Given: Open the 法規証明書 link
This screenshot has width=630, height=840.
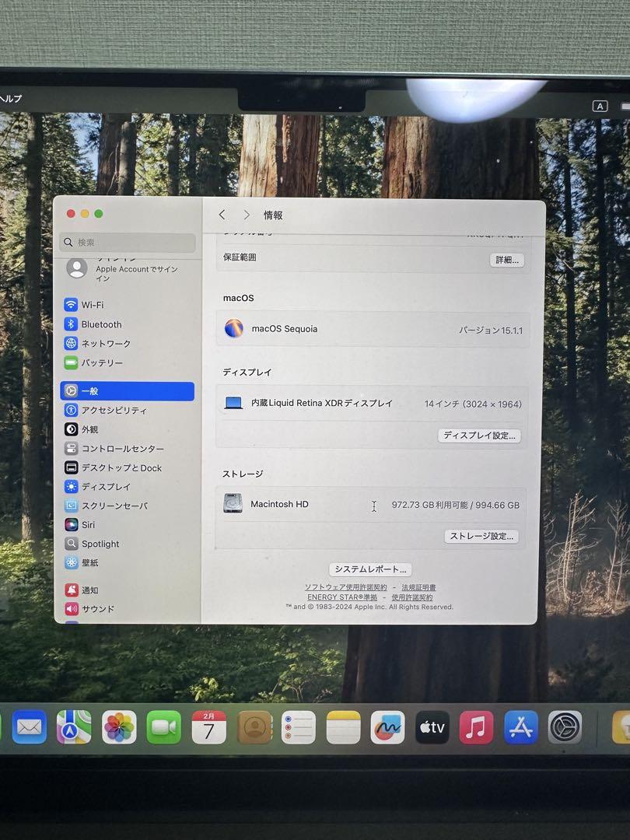Looking at the screenshot, I should click(x=419, y=587).
